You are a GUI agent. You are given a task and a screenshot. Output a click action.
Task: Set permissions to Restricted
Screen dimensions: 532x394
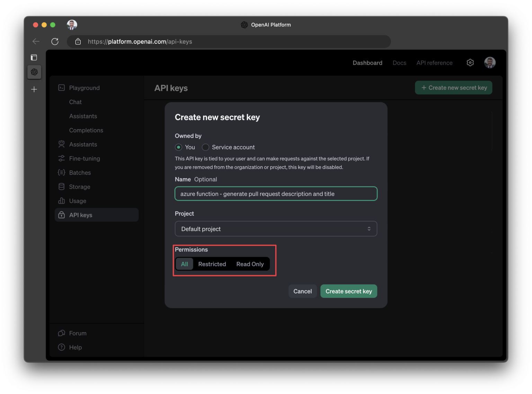[x=212, y=264]
